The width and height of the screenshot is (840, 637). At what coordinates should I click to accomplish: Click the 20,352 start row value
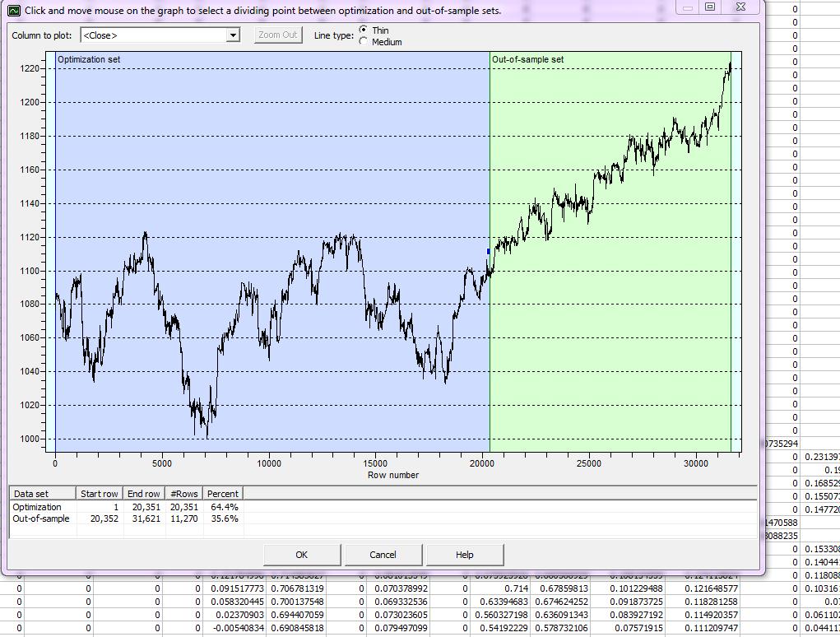click(x=104, y=518)
